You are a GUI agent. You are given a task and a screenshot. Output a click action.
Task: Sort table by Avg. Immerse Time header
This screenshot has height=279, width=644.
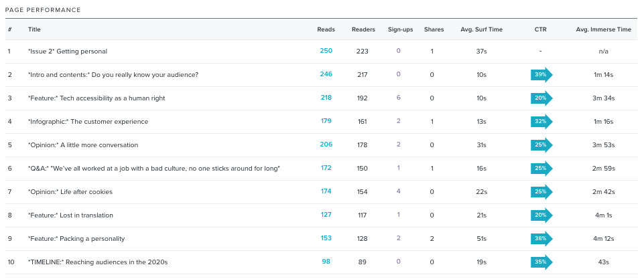(x=603, y=29)
